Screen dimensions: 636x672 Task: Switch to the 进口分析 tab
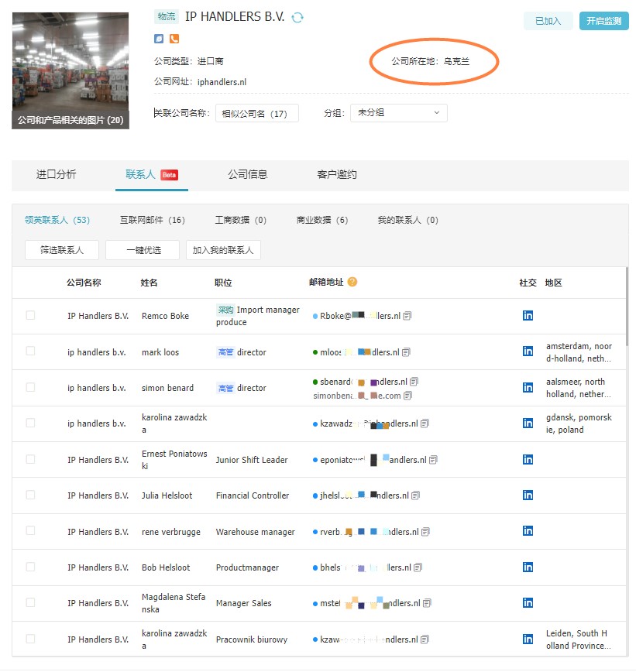tap(57, 174)
